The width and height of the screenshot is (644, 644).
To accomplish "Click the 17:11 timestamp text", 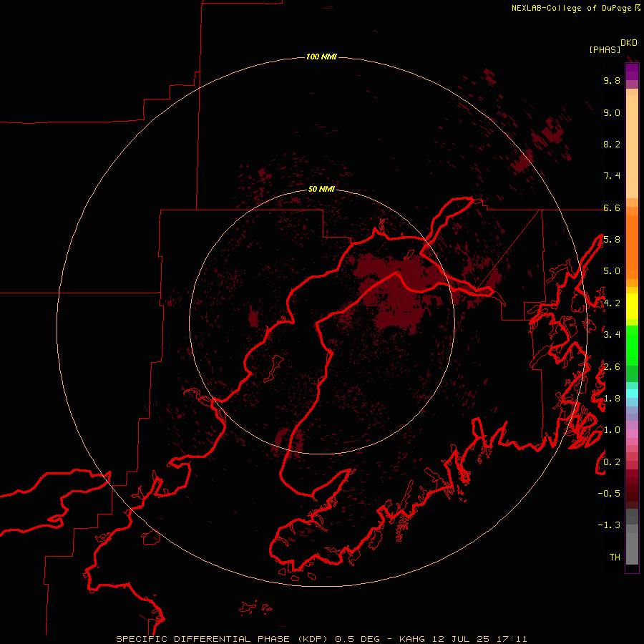I will (511, 639).
